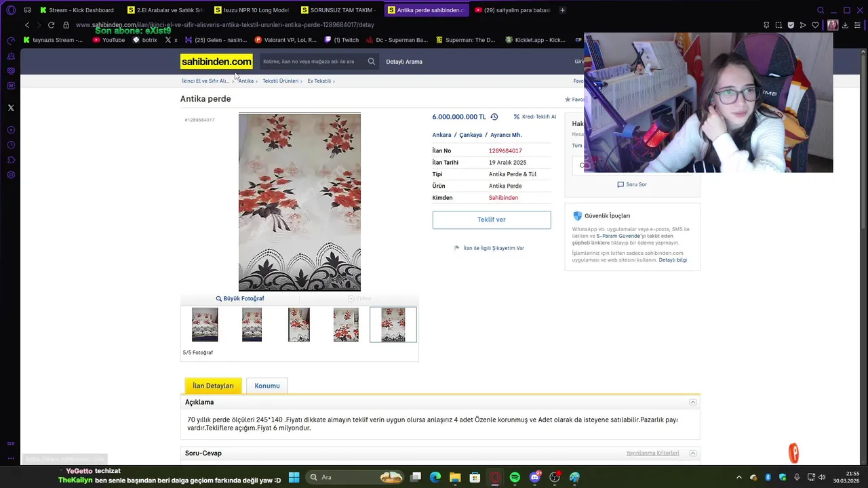Open Detaylı Arama link
The height and width of the screenshot is (488, 868).
(404, 62)
